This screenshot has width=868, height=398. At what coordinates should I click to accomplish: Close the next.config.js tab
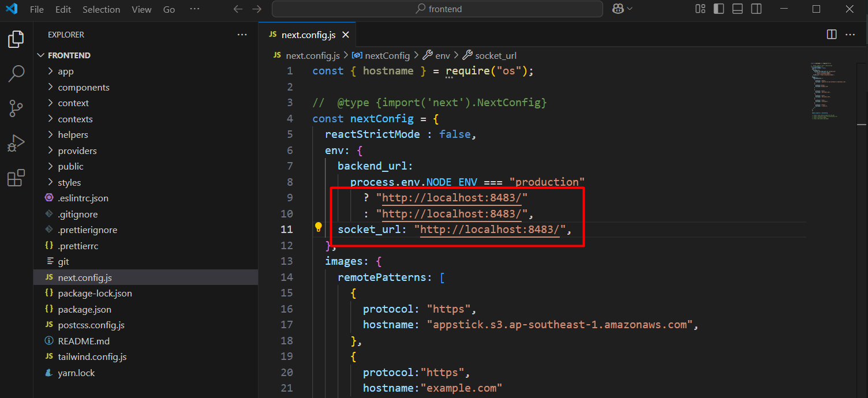click(346, 35)
